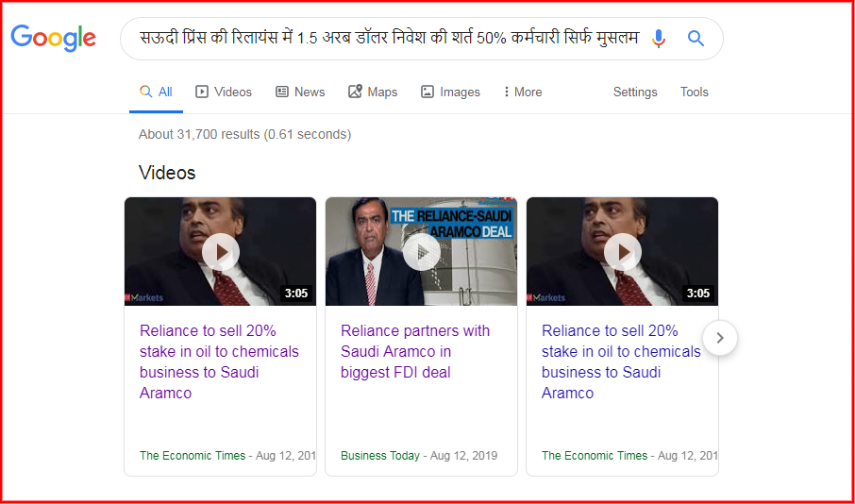Open the Settings menu
This screenshot has width=855, height=504.
(635, 92)
